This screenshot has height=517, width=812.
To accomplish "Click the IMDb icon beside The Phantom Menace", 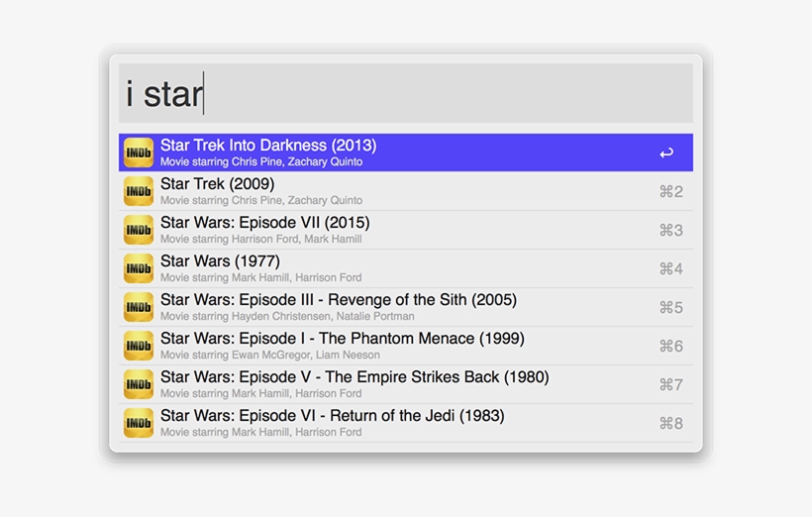I will pos(139,346).
